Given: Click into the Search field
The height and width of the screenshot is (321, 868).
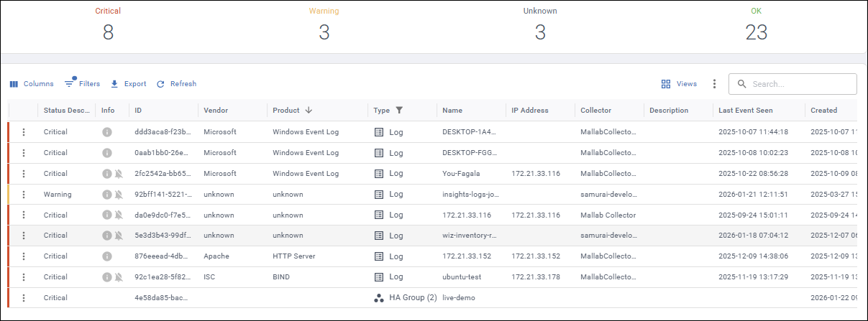Looking at the screenshot, I should point(792,84).
